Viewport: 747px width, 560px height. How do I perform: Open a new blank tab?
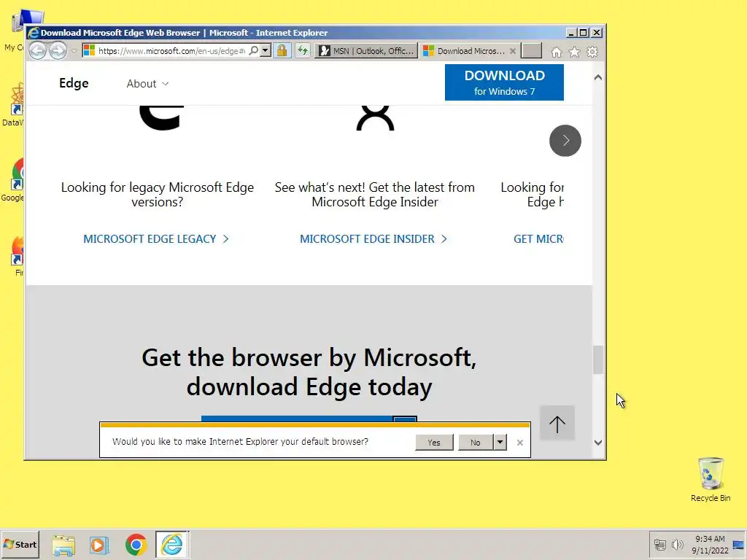(531, 50)
